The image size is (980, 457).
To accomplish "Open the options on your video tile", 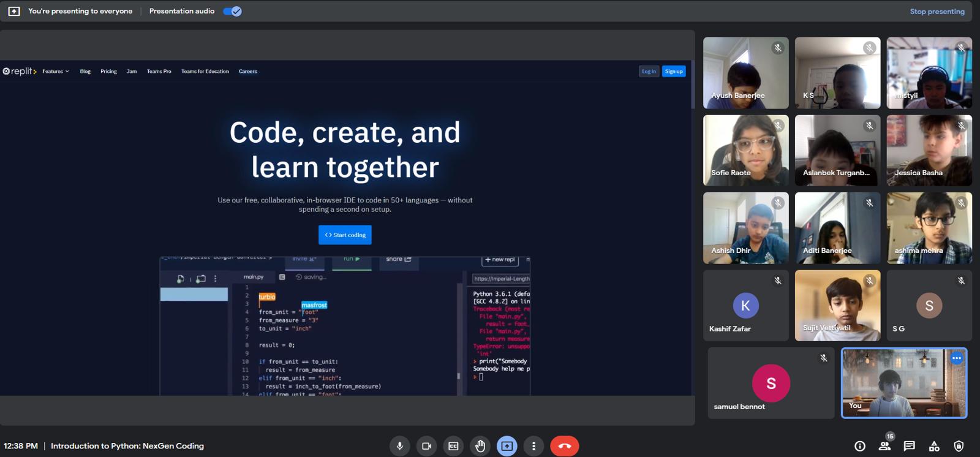I will [956, 358].
